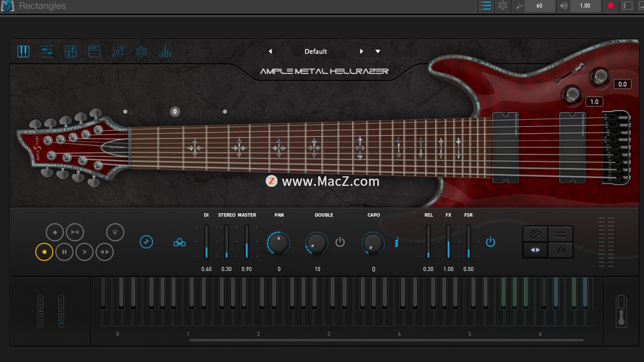Viewport: 644px width, 362px height.
Task: Open the Riffer panel tab
Action: click(x=94, y=52)
